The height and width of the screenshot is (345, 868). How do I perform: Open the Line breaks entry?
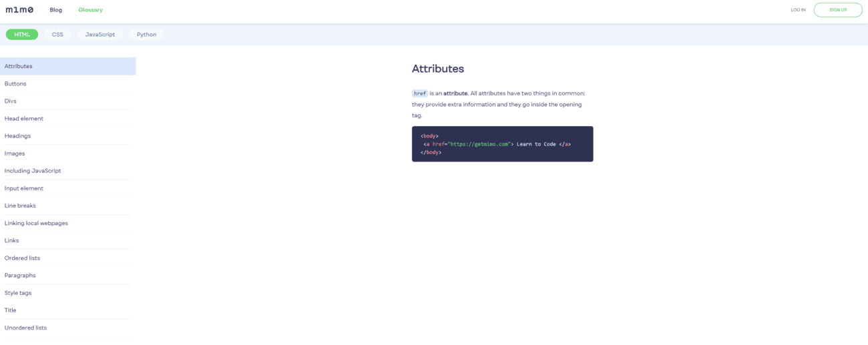67,206
